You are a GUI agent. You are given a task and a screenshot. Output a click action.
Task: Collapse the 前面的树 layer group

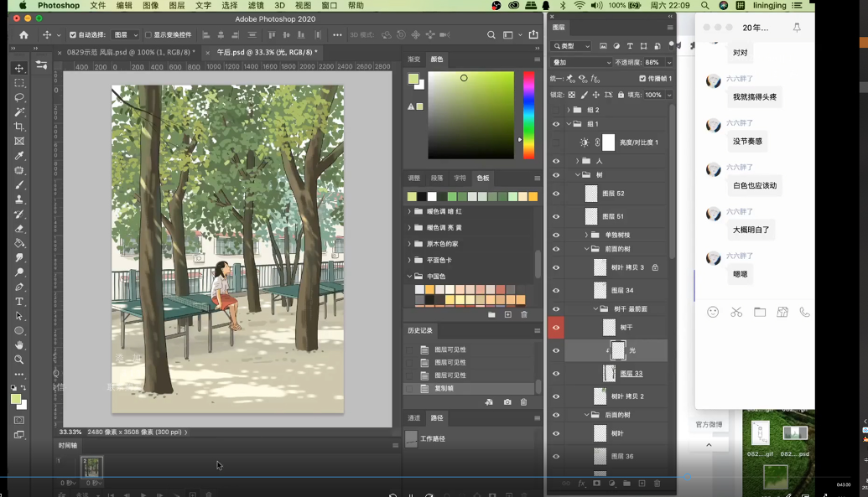pos(587,249)
